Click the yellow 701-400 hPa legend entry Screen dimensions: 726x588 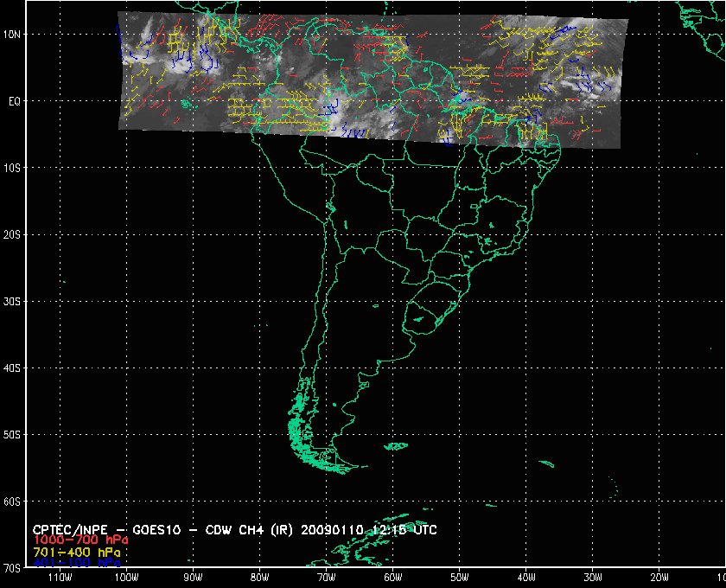[x=77, y=553]
